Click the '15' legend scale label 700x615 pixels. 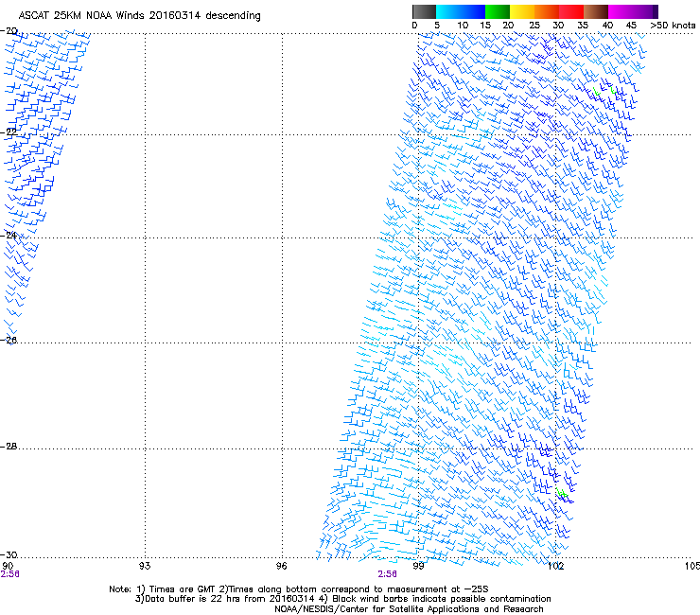click(x=485, y=26)
